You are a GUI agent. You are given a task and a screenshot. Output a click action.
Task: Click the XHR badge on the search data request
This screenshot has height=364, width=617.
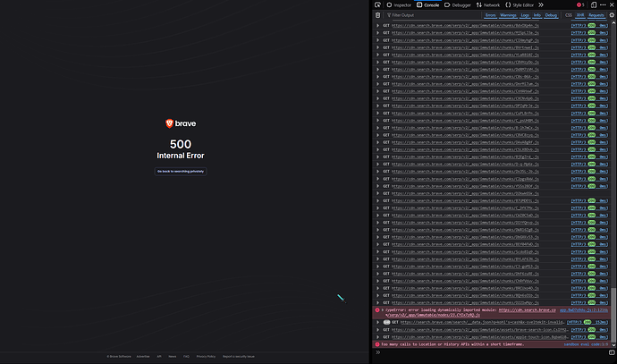(x=386, y=322)
